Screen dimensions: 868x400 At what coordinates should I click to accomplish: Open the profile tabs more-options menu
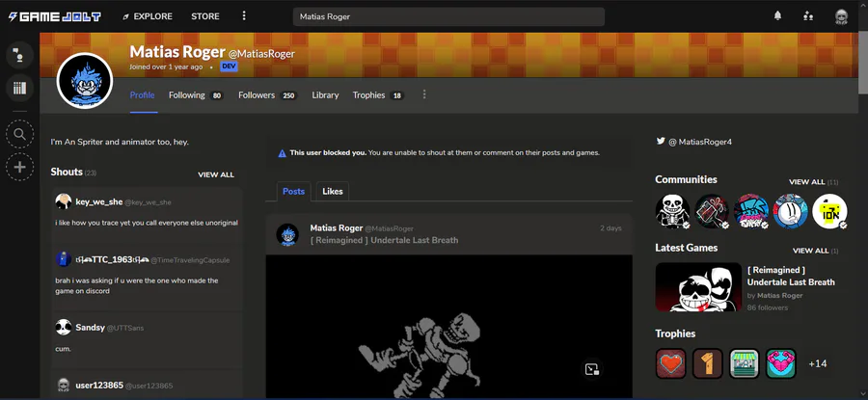[424, 94]
